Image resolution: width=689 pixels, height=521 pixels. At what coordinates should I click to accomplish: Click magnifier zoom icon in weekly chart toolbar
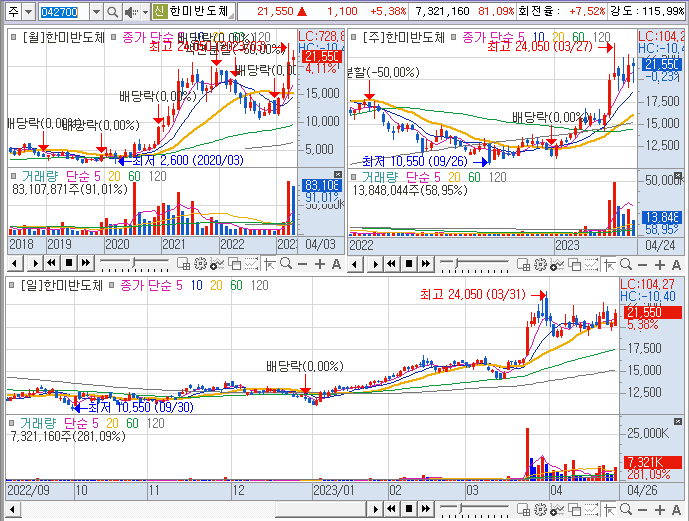point(626,264)
